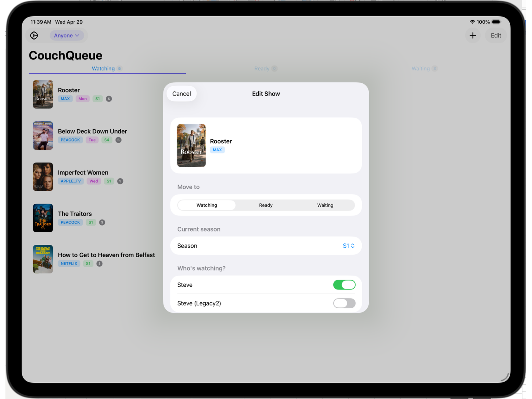Open the Anyone filter dropdown
The height and width of the screenshot is (399, 532).
coord(67,36)
